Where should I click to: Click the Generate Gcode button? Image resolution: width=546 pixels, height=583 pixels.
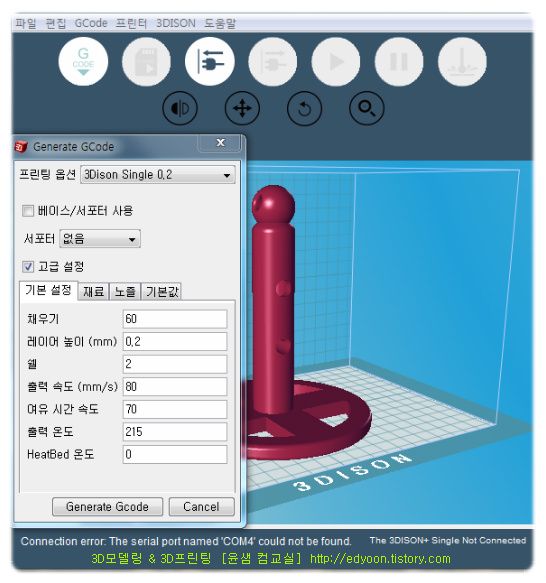coord(107,507)
